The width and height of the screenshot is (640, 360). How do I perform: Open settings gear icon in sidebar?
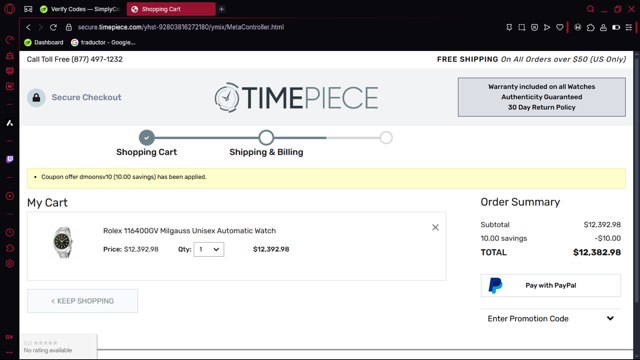click(x=9, y=264)
